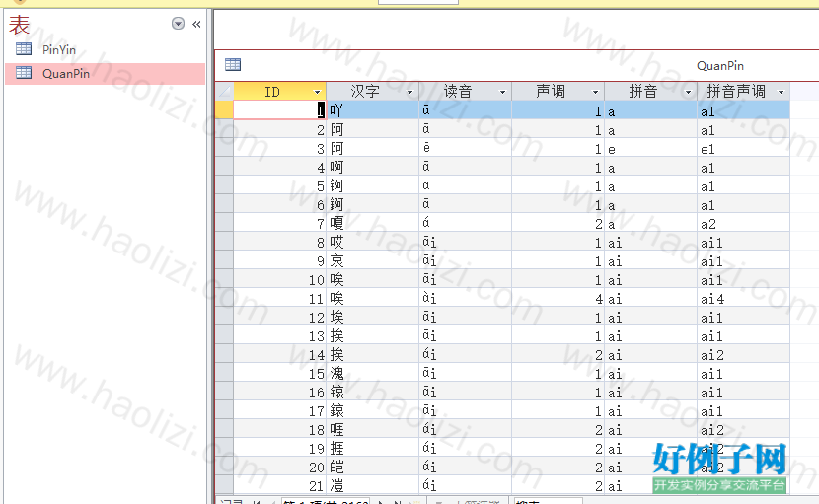Select the ID column header
This screenshot has width=819, height=504.
pos(280,92)
